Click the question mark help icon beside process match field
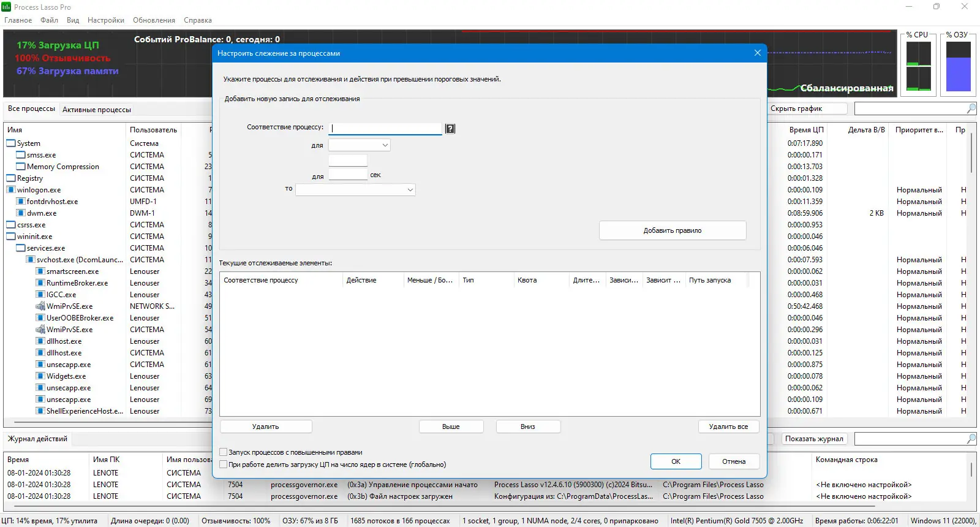Screen dimensions: 980x527 (x=450, y=129)
